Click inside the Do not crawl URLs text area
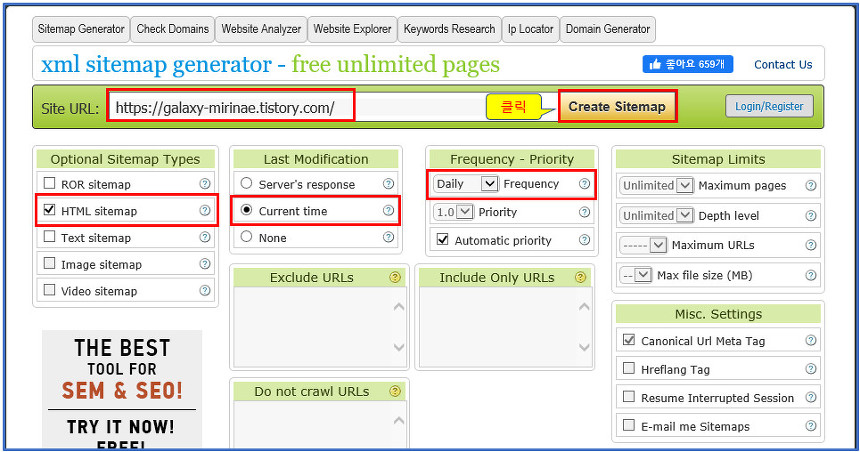This screenshot has width=860, height=452. pos(314,425)
